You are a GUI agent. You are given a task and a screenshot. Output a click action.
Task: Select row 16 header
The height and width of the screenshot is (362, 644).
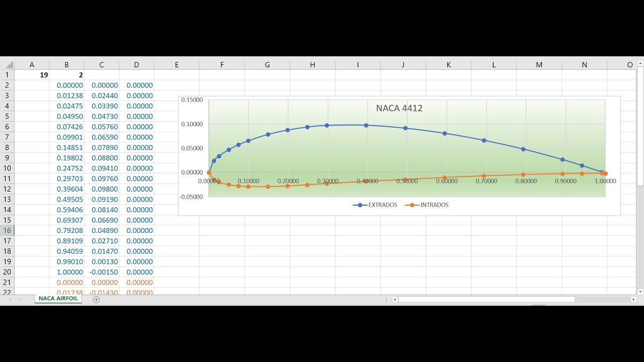(x=7, y=230)
